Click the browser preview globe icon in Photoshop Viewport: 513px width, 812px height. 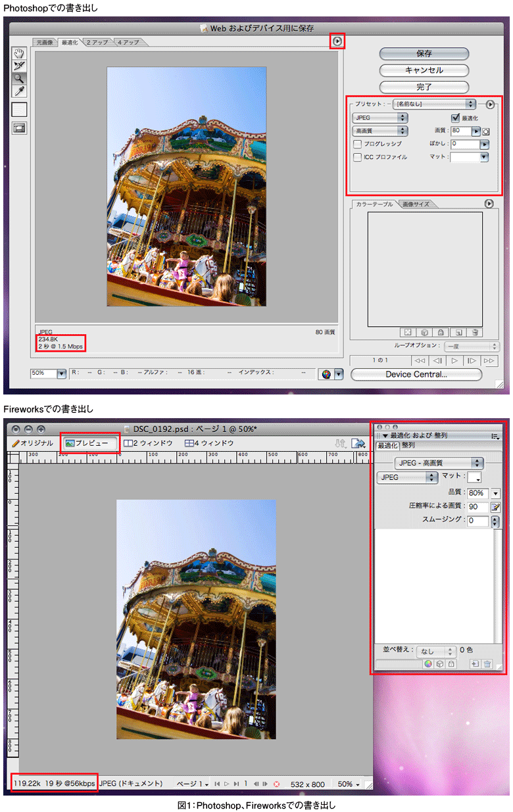point(326,373)
